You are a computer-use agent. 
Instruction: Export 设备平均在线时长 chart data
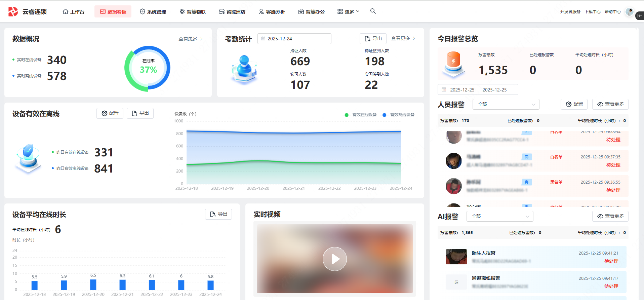click(x=218, y=214)
